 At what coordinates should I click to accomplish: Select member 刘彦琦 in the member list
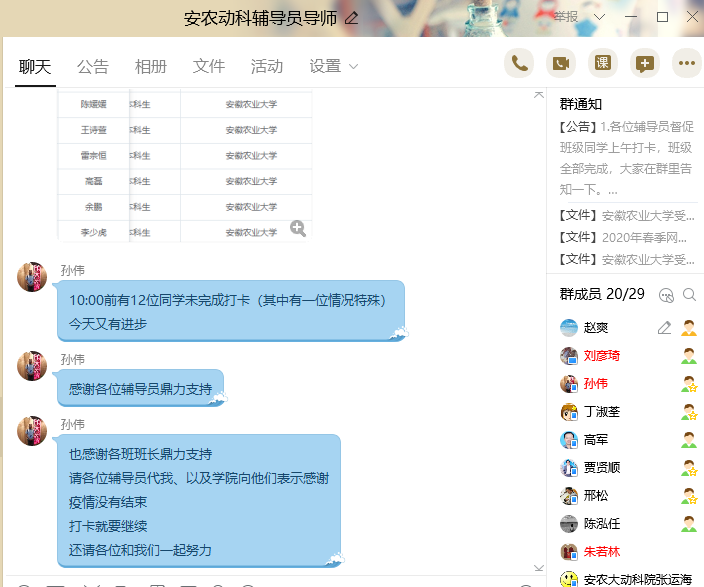click(602, 355)
